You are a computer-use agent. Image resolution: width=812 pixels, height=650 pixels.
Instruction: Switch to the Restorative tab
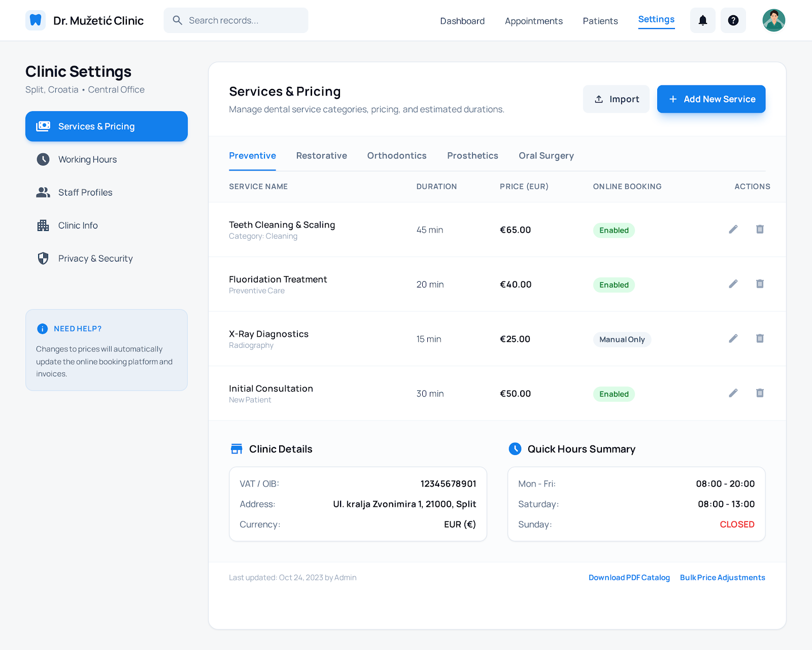(x=321, y=155)
